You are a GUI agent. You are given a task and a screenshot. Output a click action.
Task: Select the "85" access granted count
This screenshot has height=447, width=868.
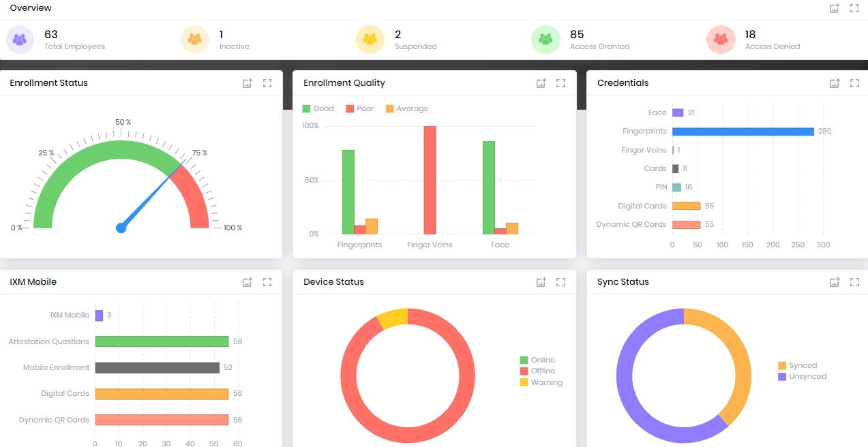click(x=577, y=34)
